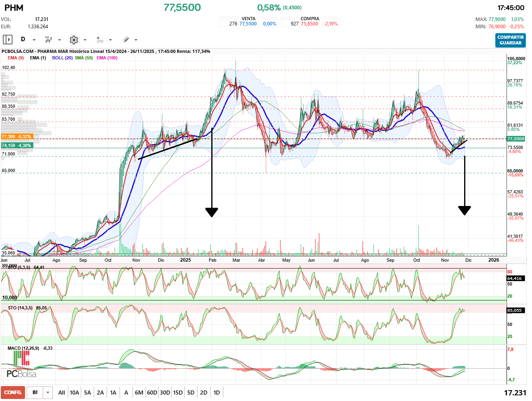Click the D daily timeframe icon
Image resolution: width=532 pixels, height=401 pixels.
coord(23,40)
